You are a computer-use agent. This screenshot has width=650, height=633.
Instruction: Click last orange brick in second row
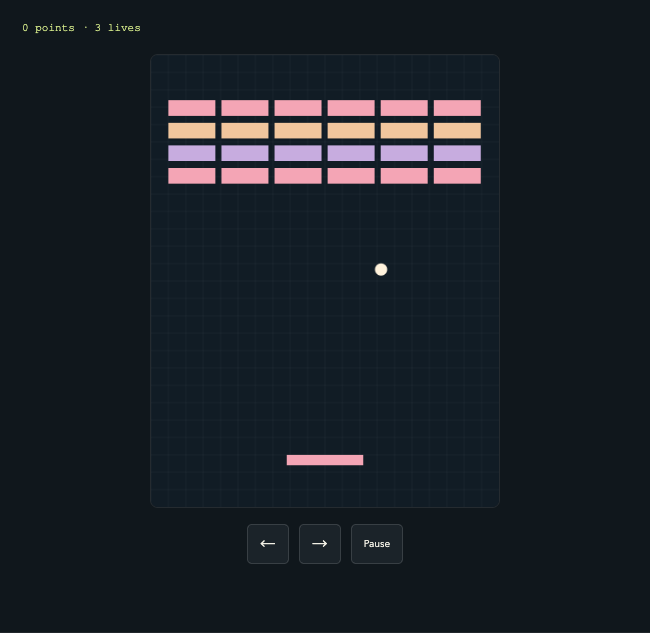coord(457,131)
